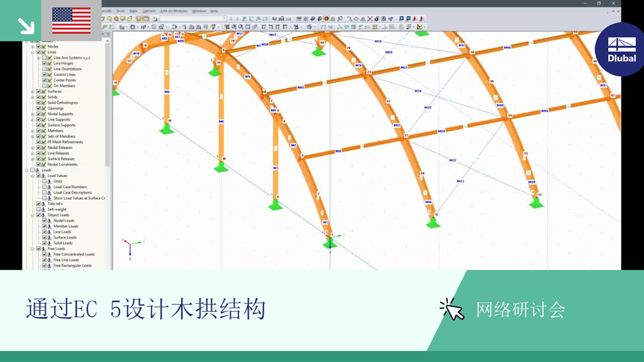The width and height of the screenshot is (644, 362).
Task: Click the black X-shaped icon in top toolbar
Action: (370, 19)
